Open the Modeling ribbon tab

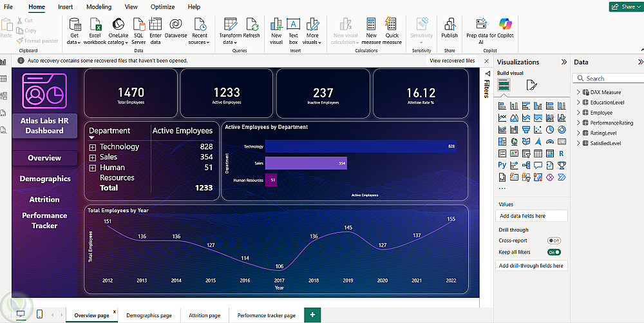[99, 6]
